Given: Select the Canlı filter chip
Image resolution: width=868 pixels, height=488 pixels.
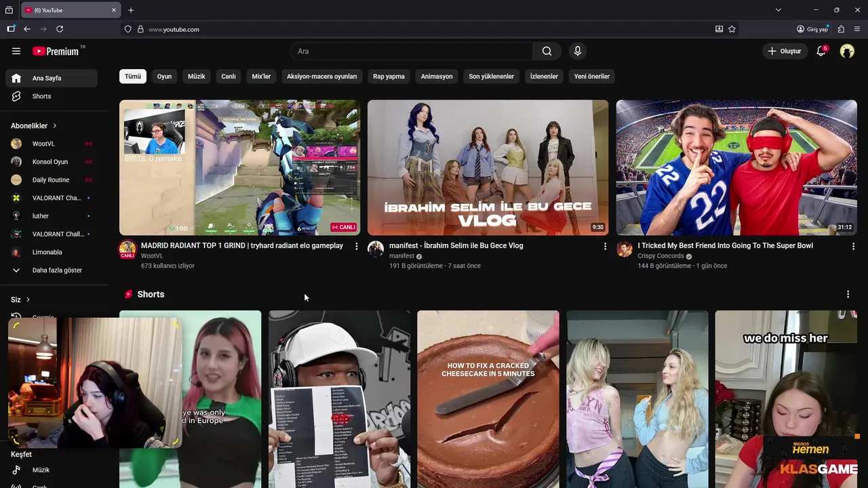Looking at the screenshot, I should 229,77.
